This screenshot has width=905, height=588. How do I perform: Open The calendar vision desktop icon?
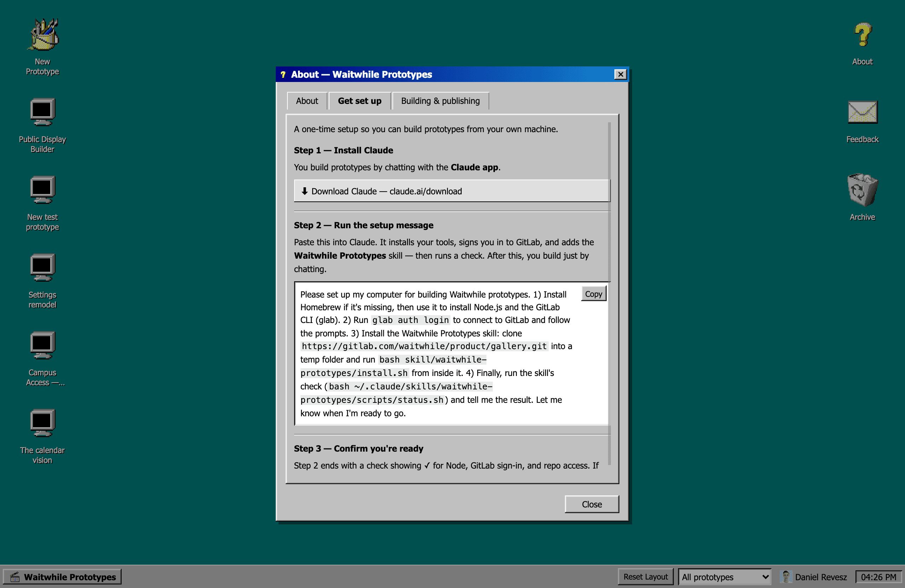(42, 436)
